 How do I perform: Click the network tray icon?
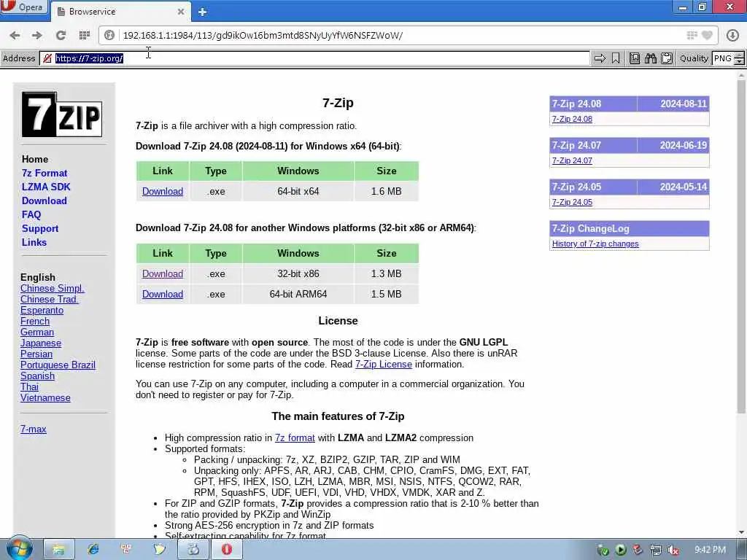656,551
